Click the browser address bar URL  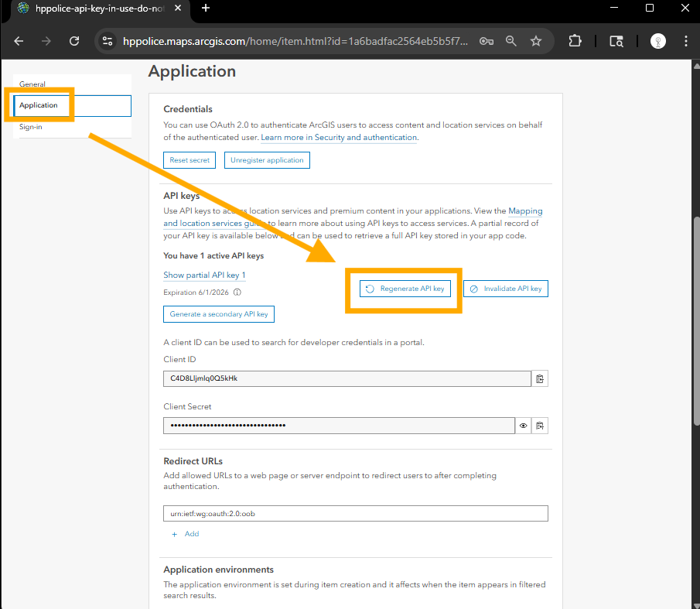point(295,41)
